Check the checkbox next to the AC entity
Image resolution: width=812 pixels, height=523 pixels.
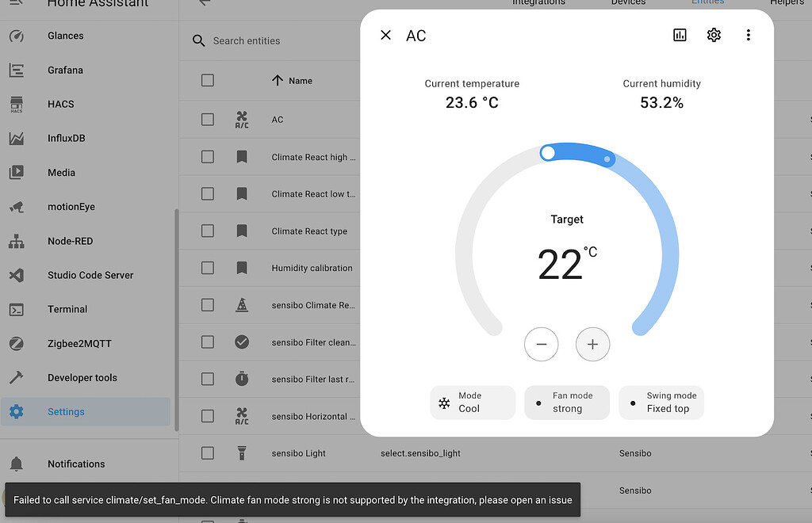click(x=208, y=120)
